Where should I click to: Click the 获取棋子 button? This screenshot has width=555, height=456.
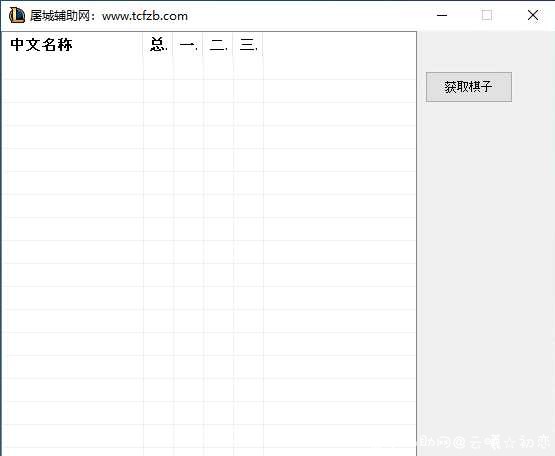469,87
